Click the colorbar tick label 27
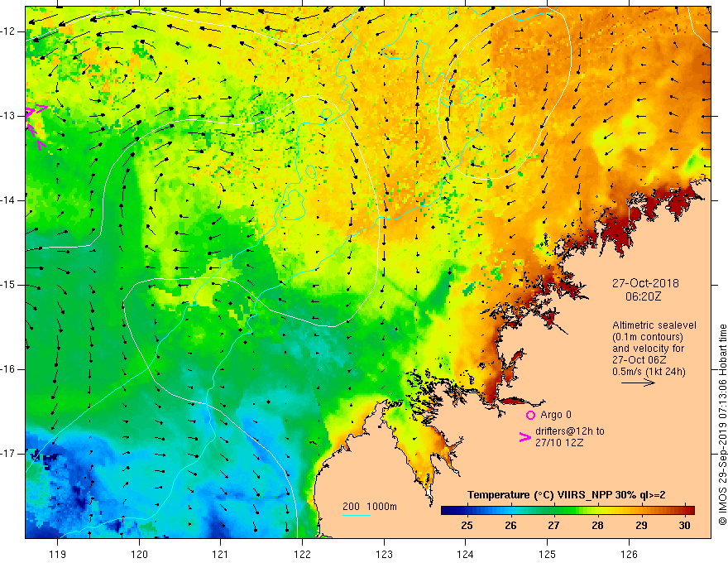 [x=553, y=526]
